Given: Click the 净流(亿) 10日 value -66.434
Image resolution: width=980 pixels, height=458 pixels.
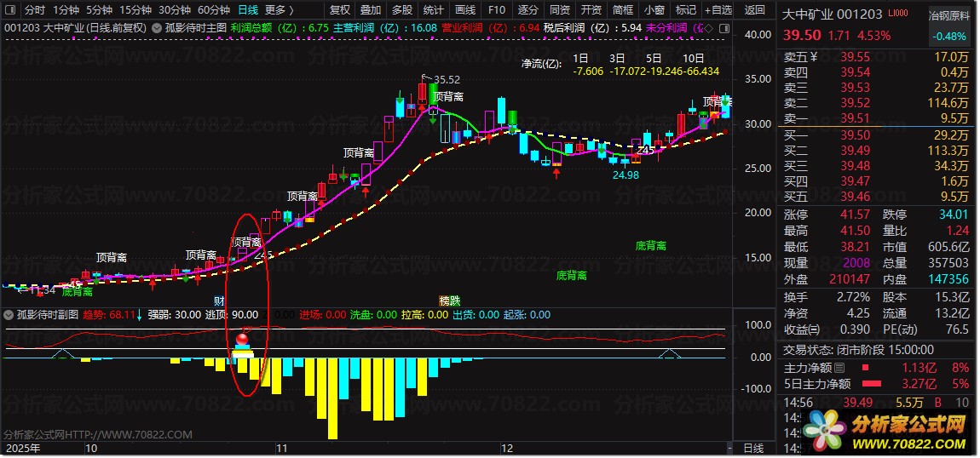Looking at the screenshot, I should [702, 72].
